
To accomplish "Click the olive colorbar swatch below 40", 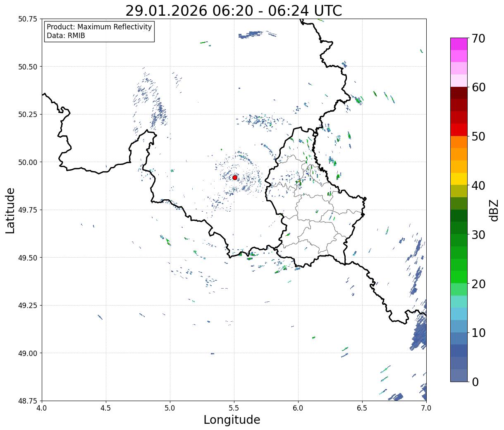I will 459,191.
